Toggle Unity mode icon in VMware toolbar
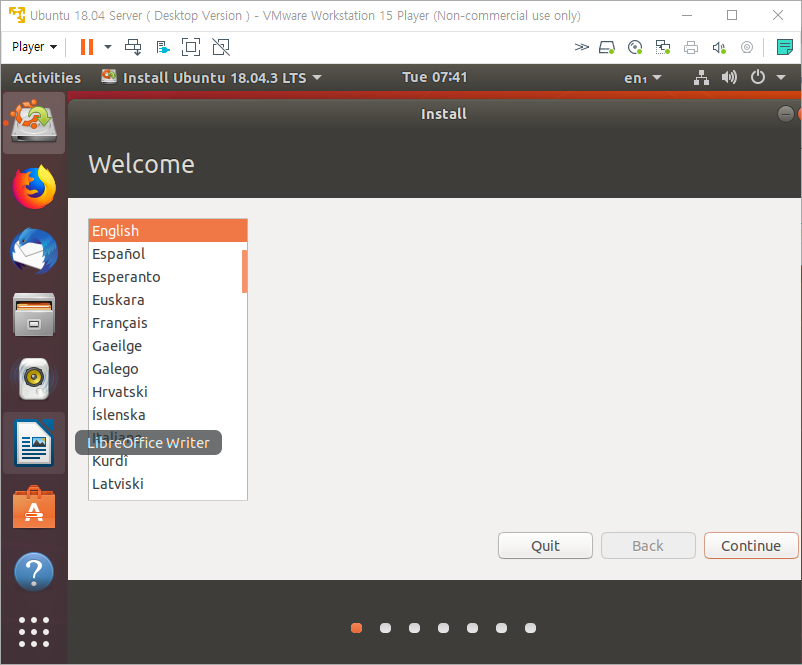 pyautogui.click(x=221, y=47)
